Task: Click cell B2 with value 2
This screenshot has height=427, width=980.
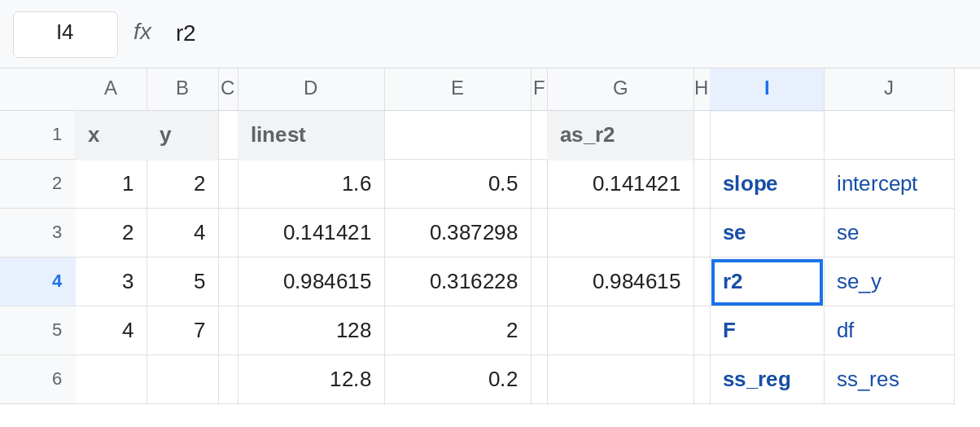Action: click(x=182, y=183)
